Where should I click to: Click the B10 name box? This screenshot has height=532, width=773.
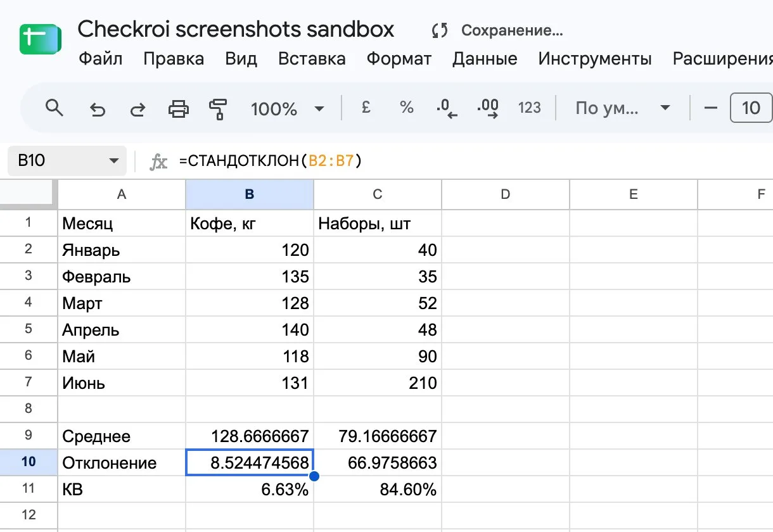[x=67, y=161]
